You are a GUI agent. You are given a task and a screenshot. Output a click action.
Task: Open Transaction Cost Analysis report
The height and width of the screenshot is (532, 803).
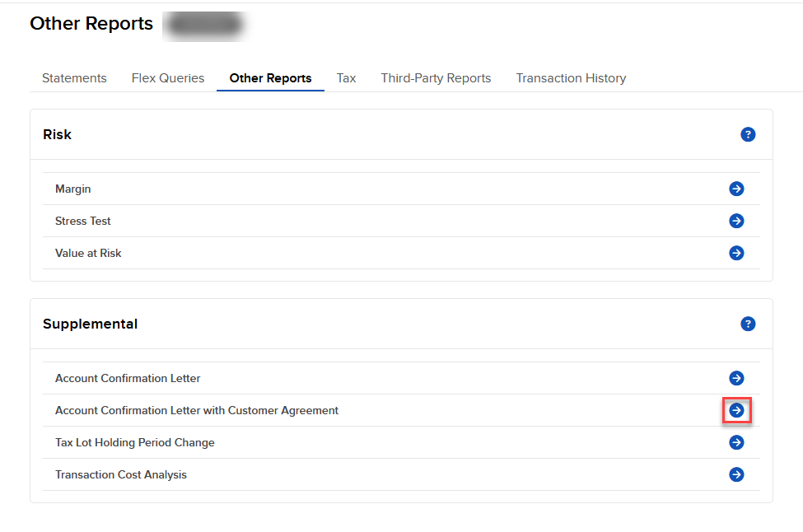[x=120, y=474]
